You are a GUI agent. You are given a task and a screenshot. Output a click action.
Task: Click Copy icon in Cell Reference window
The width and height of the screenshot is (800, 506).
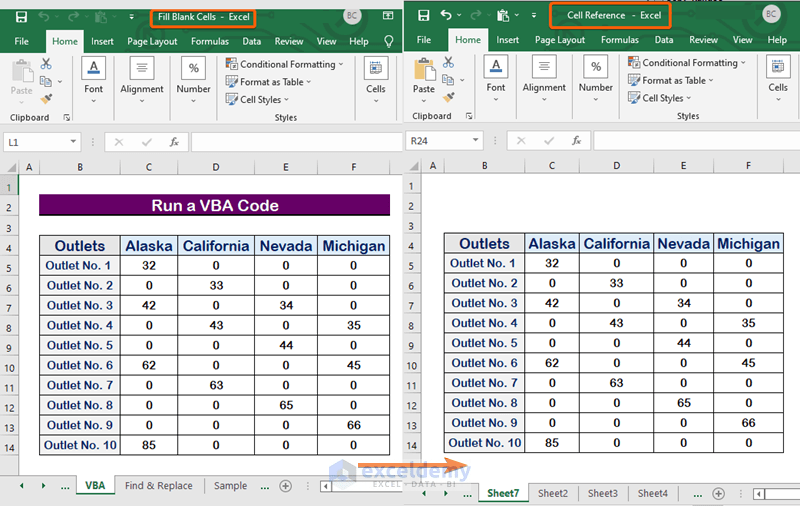448,80
